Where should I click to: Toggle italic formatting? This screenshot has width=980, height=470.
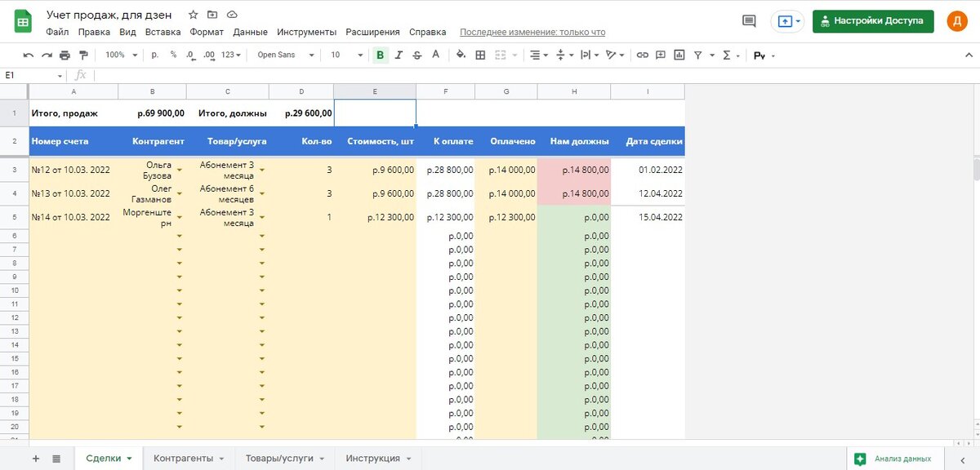(399, 55)
